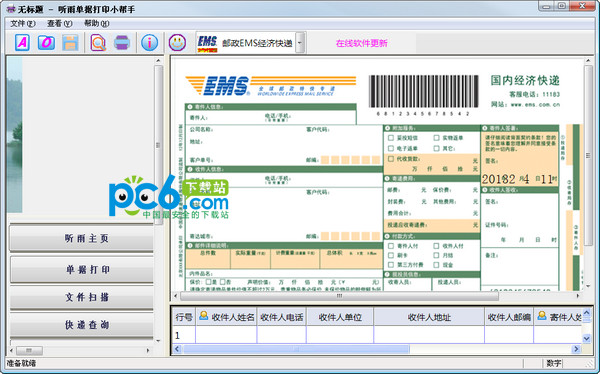The image size is (600, 374).
Task: Open the 帮助 menu
Action: [96, 23]
